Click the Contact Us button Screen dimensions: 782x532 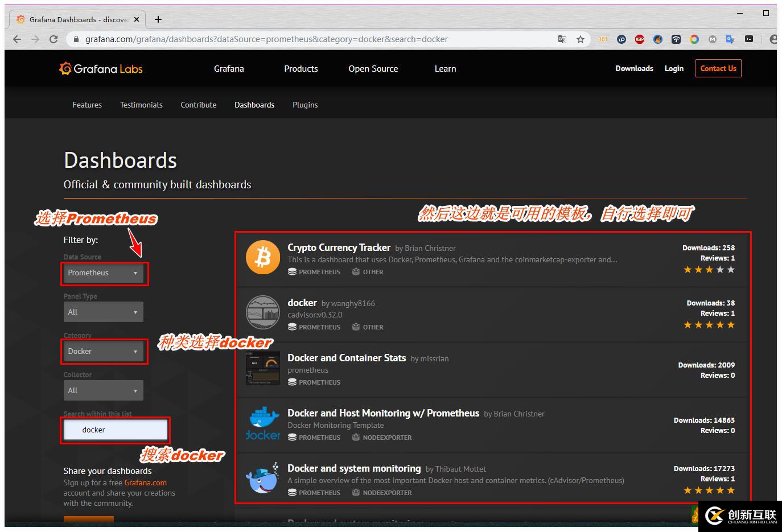[718, 68]
